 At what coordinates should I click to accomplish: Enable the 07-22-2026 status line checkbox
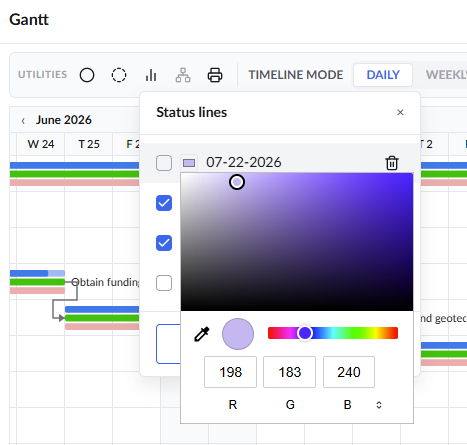coord(164,163)
